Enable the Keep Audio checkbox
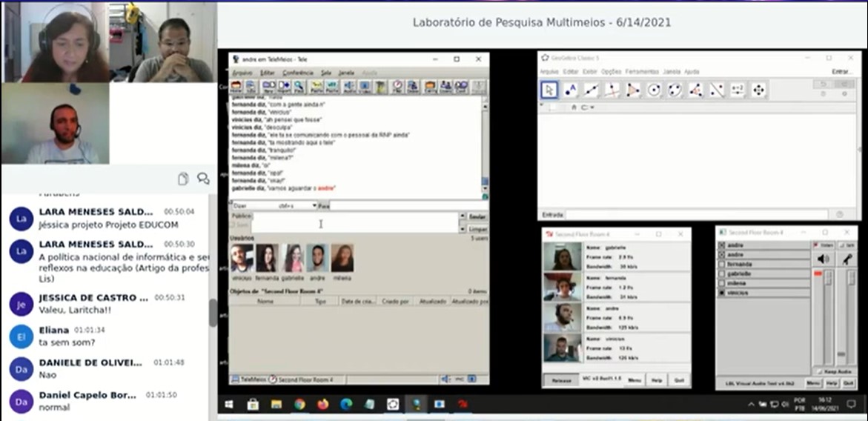 (818, 371)
